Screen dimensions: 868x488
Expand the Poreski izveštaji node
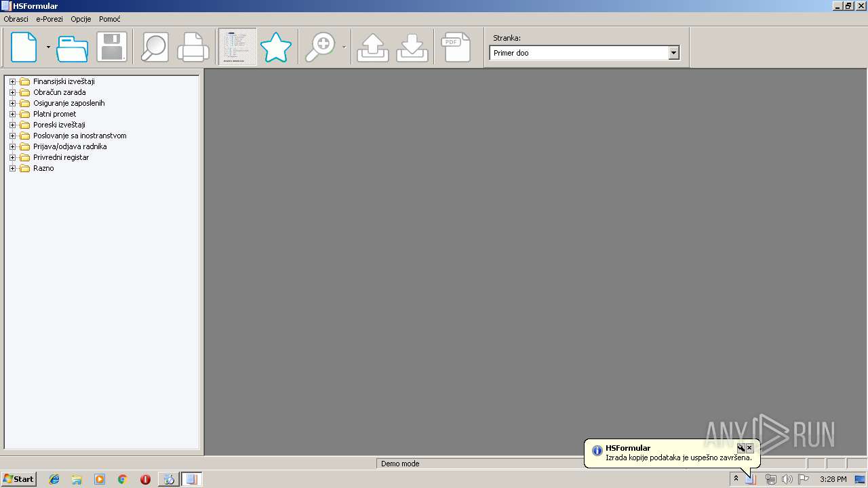click(12, 125)
